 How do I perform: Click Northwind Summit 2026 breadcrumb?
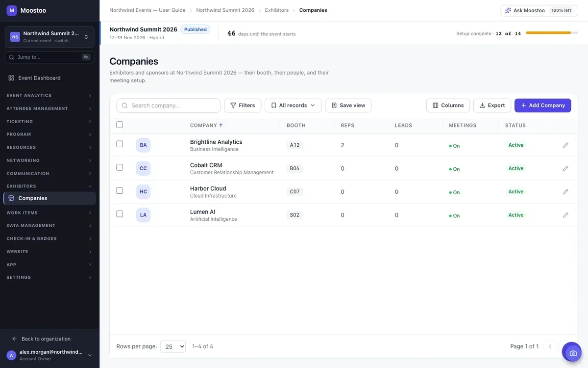point(225,10)
